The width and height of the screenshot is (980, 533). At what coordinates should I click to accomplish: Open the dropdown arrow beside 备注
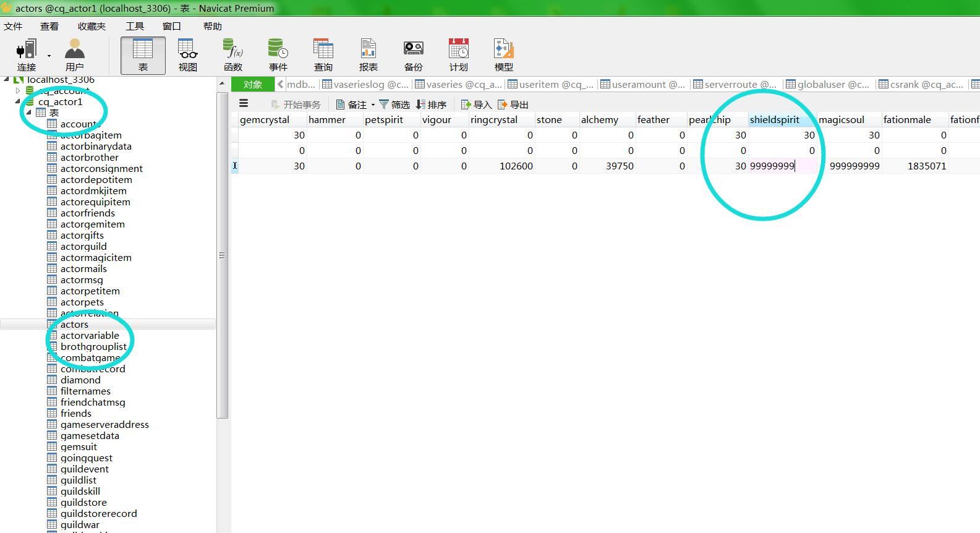point(373,105)
